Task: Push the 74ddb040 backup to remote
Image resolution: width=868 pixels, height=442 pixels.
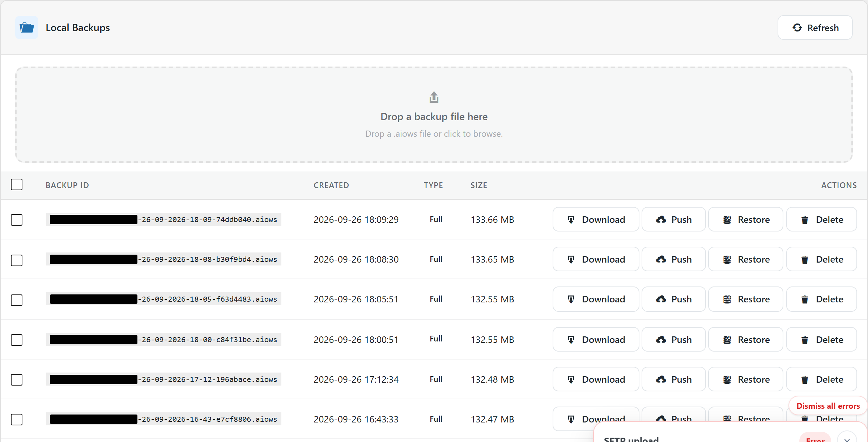Action: click(673, 219)
